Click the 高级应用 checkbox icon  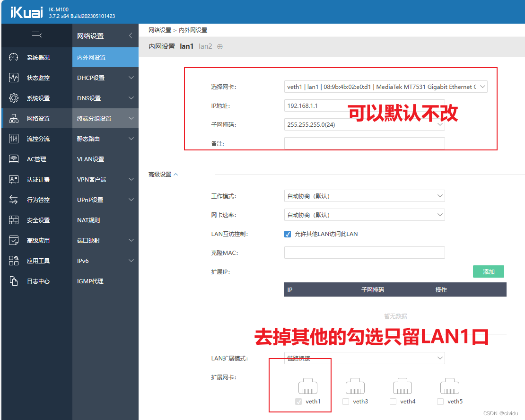[13, 240]
